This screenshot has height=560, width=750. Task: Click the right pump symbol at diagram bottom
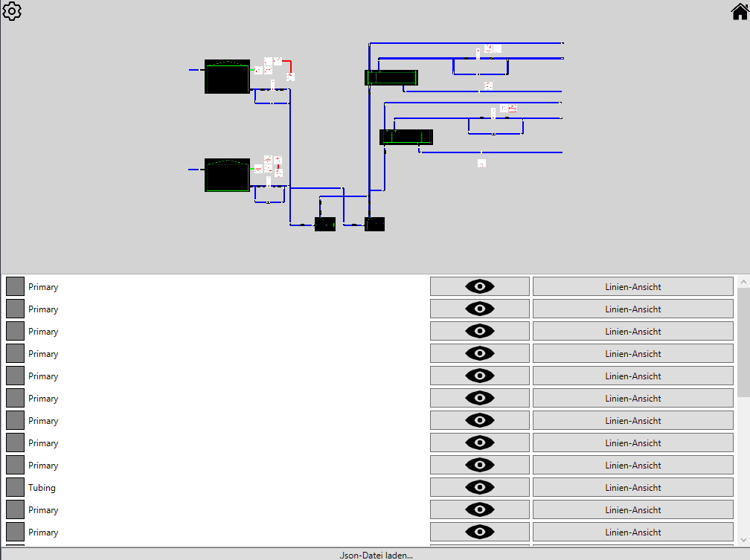pyautogui.click(x=374, y=222)
